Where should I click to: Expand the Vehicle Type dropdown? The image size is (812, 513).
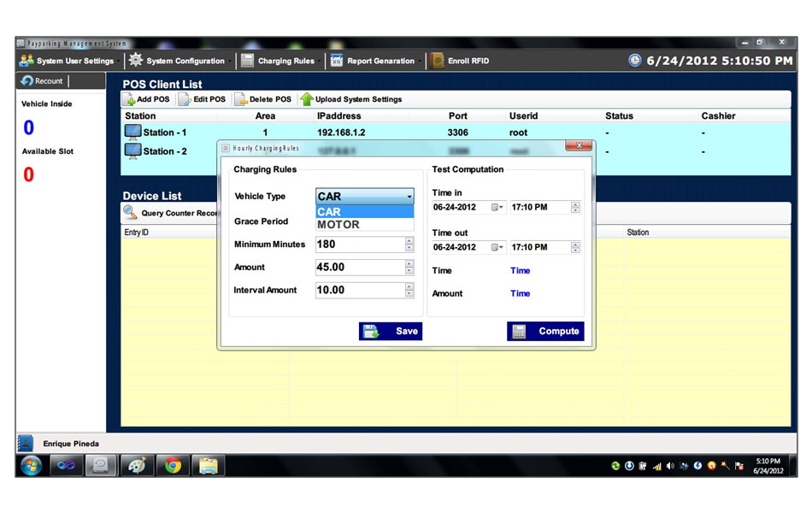click(x=409, y=197)
